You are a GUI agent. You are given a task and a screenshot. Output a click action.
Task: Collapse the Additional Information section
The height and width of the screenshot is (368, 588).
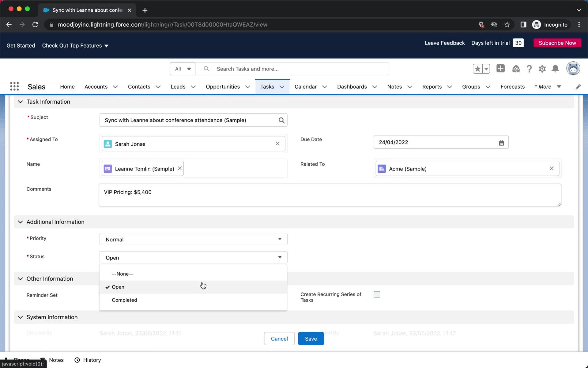click(x=20, y=222)
